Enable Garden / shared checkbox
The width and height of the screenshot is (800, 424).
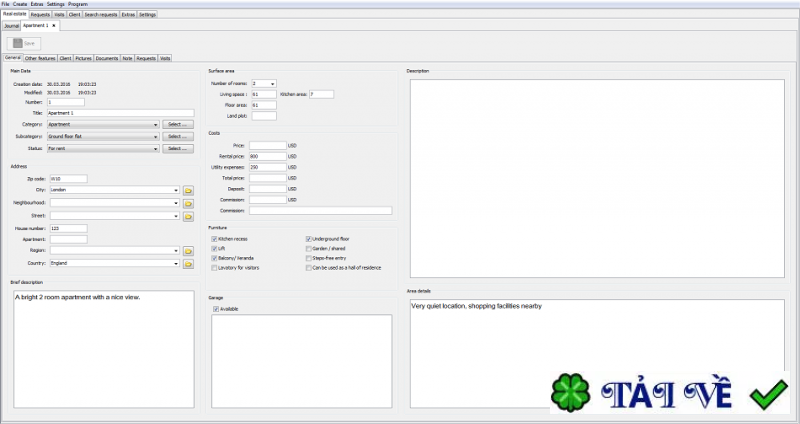coord(309,248)
